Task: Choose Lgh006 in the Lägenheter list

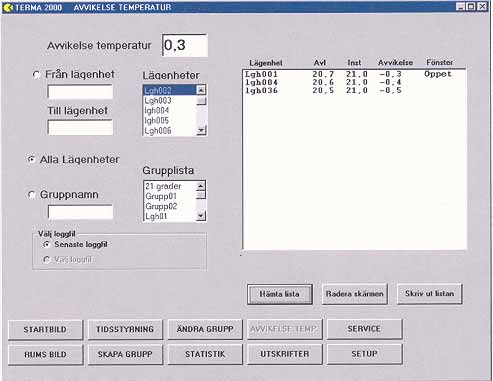Action: tap(170, 131)
